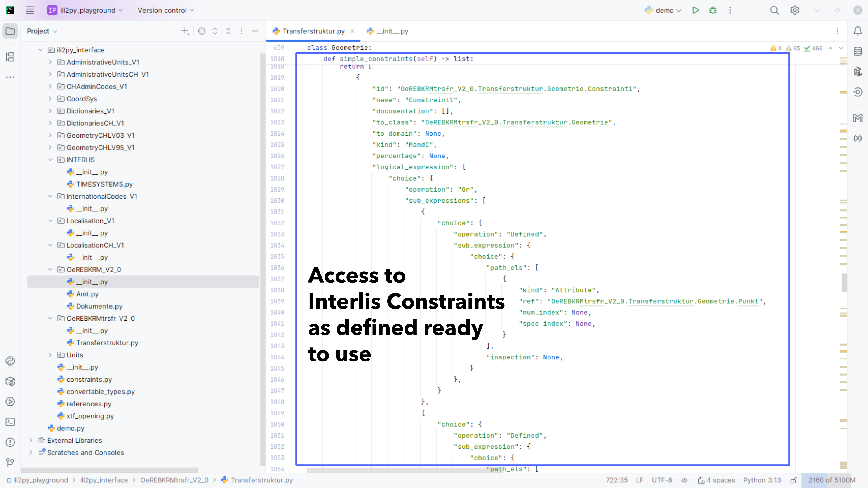The image size is (868, 488).
Task: Open the Notifications bell
Action: (x=858, y=31)
